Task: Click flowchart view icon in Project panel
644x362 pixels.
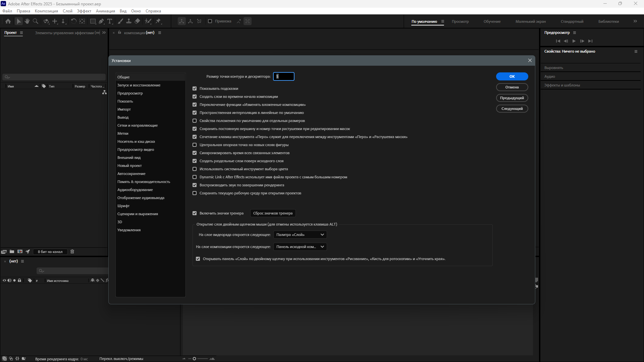Action: pyautogui.click(x=104, y=92)
